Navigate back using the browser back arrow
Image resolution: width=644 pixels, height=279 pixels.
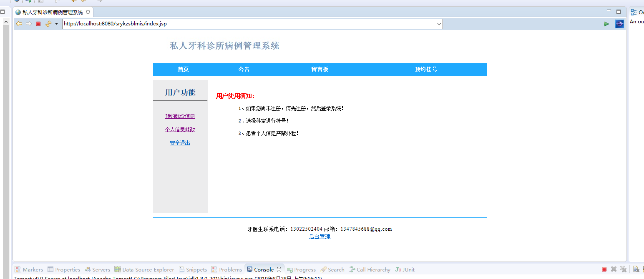click(19, 24)
